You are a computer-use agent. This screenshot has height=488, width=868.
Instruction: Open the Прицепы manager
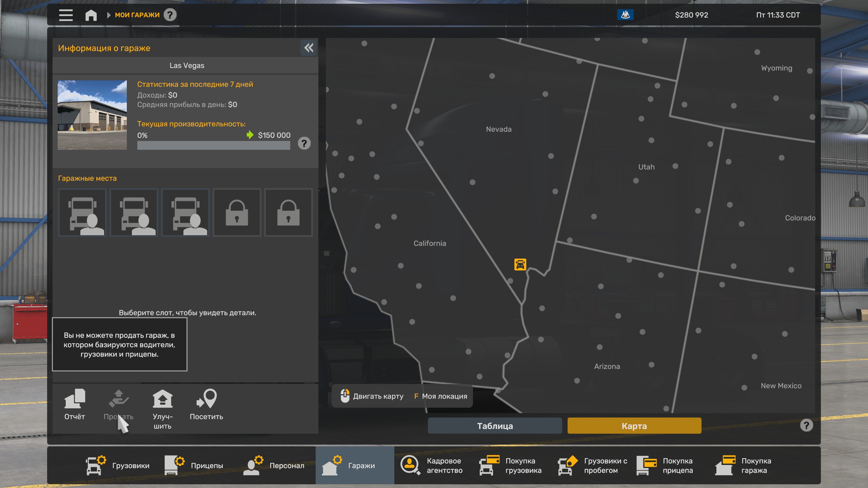click(x=194, y=465)
